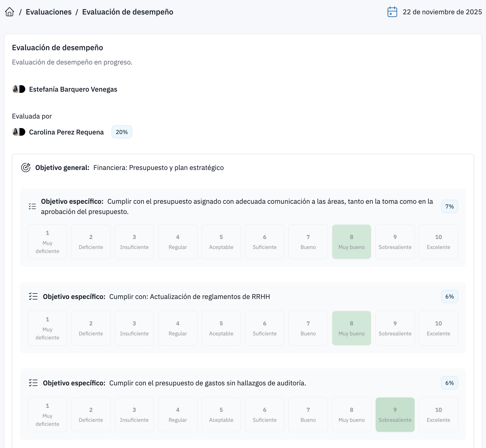The image size is (486, 448).
Task: Choose 7 Bueno on the auditoría objective
Action: pyautogui.click(x=308, y=414)
